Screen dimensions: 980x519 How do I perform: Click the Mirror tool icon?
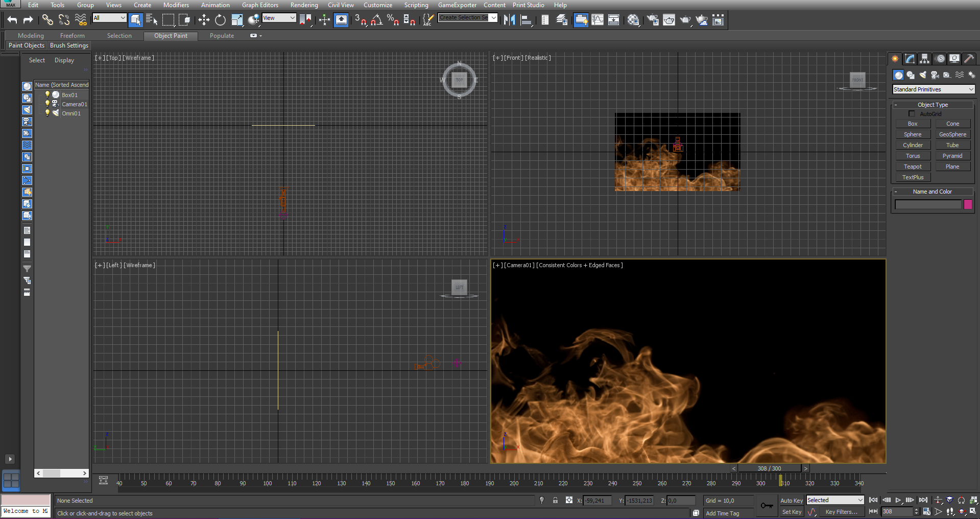coord(509,20)
